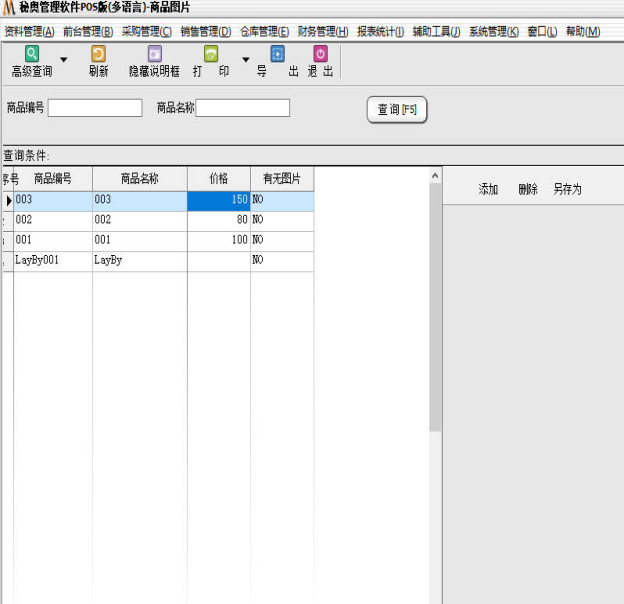This screenshot has height=604, width=624.
Task: Click the table's vertical scrollbar up arrow
Action: pos(435,176)
